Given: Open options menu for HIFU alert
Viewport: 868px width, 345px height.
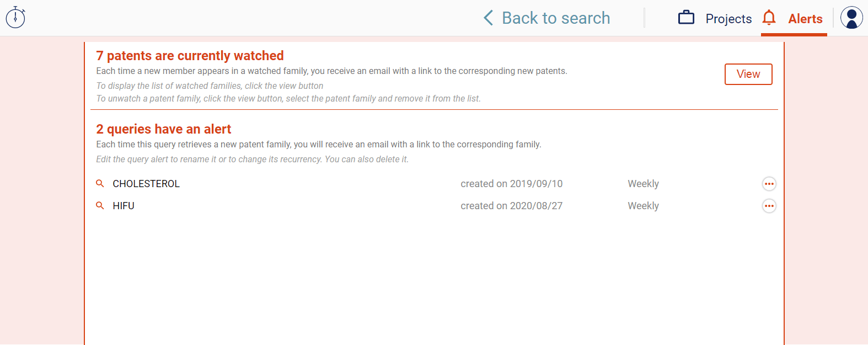Looking at the screenshot, I should (x=769, y=206).
